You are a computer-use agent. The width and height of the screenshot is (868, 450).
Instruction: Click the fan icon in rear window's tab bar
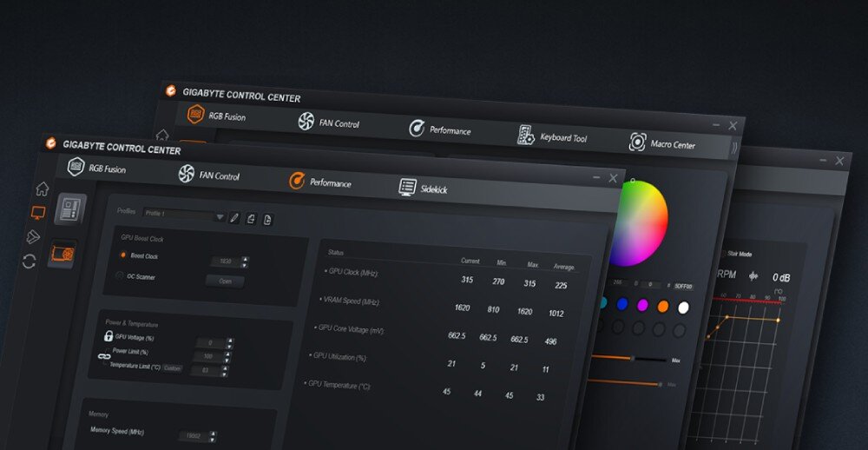click(x=306, y=122)
